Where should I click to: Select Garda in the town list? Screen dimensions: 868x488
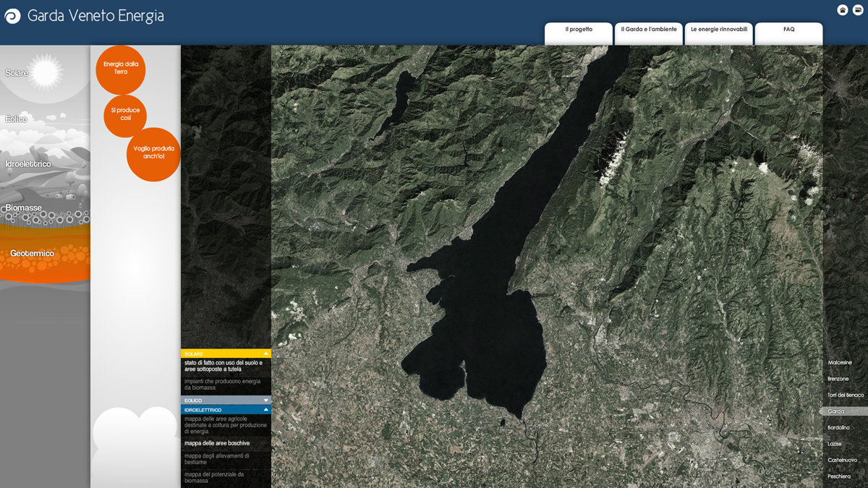[x=836, y=411]
